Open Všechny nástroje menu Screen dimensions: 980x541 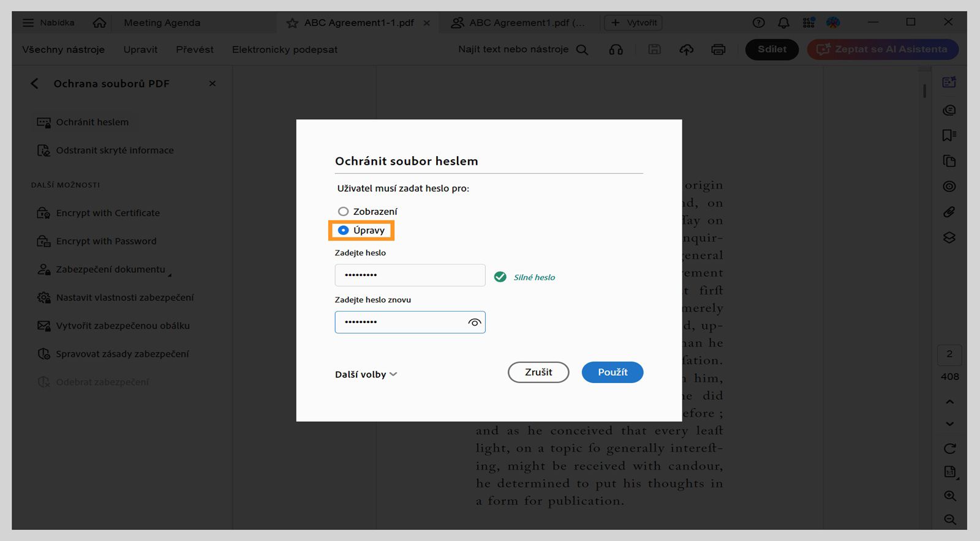tap(64, 50)
